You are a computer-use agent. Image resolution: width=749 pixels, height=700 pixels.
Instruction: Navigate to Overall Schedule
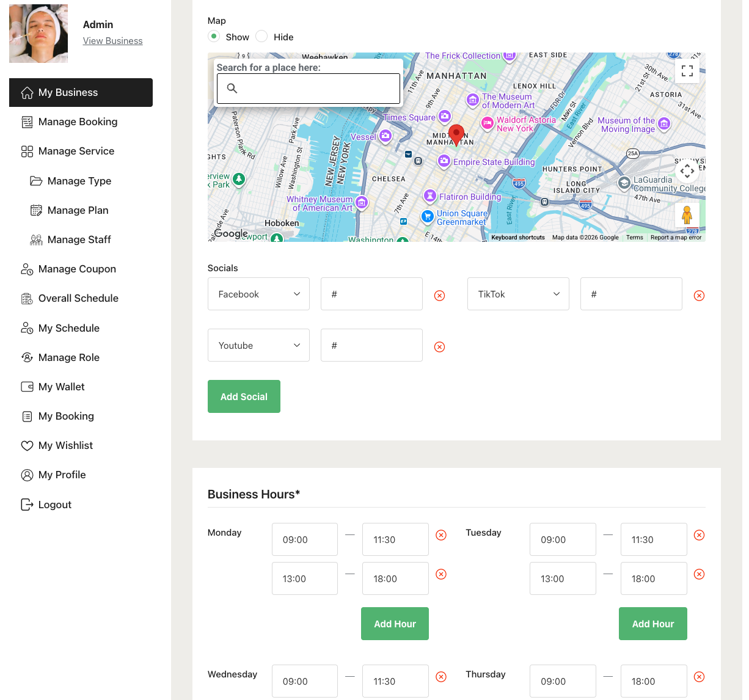81,299
